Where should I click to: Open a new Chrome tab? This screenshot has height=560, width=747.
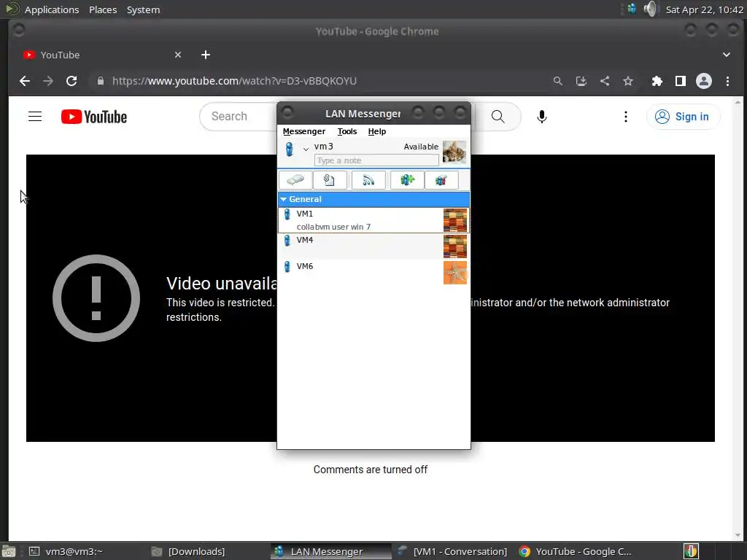pyautogui.click(x=205, y=55)
